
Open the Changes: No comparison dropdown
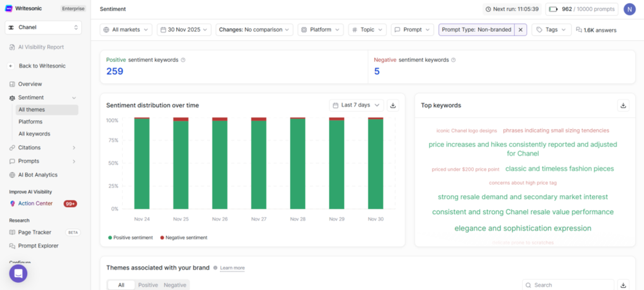tap(254, 30)
